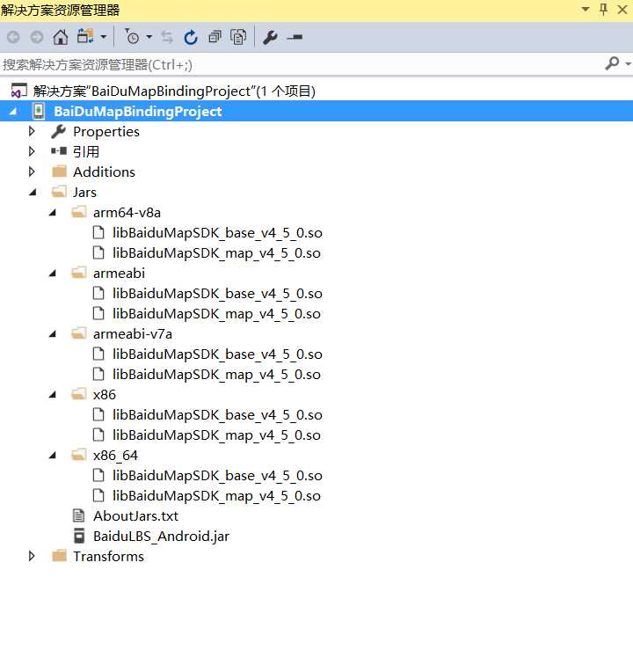
Task: Collapse the armeabi-v7a folder
Action: pos(53,334)
